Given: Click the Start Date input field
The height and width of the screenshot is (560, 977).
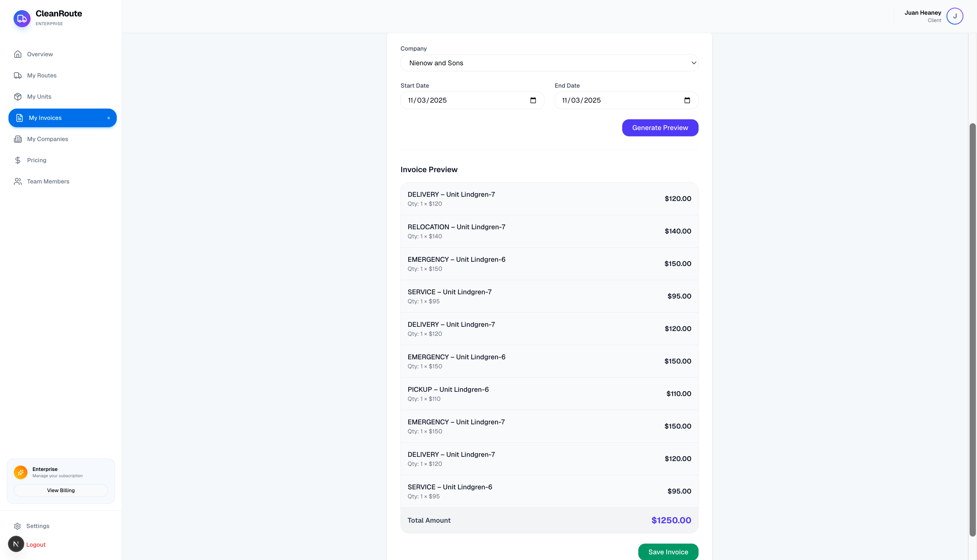Looking at the screenshot, I should 462,100.
